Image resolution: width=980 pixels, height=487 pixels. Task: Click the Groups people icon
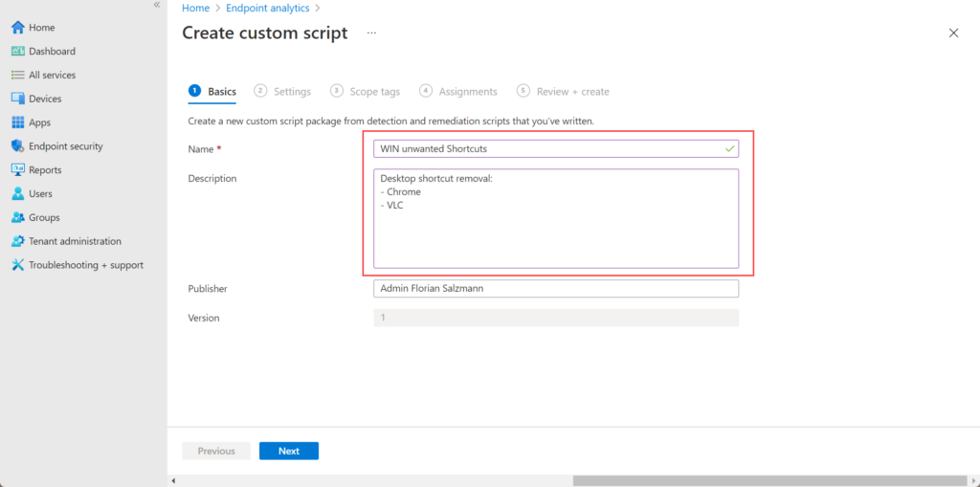pos(18,217)
